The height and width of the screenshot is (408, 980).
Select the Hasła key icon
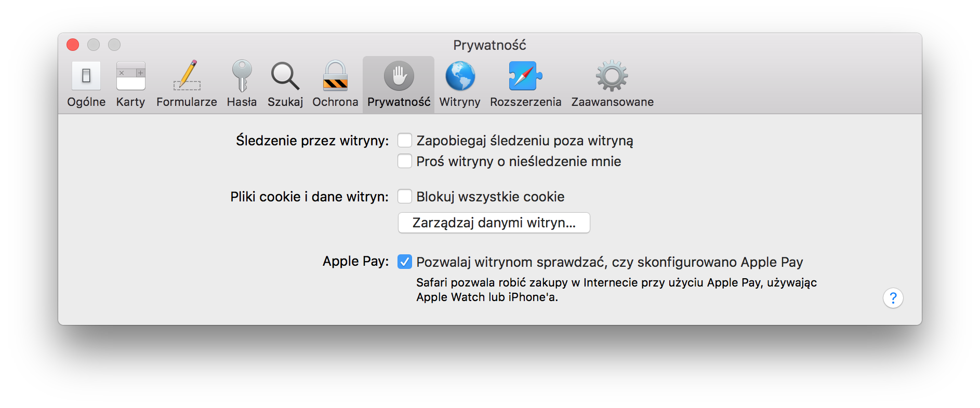(x=242, y=84)
